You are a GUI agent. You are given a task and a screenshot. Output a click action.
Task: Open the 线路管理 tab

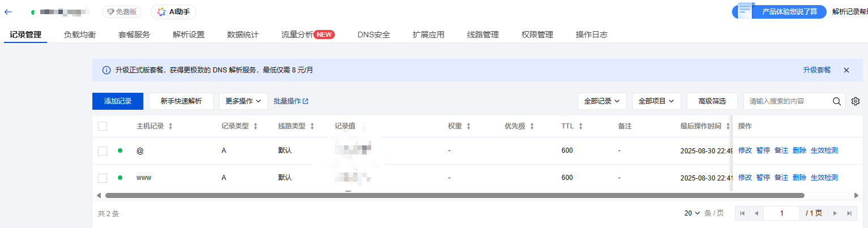[x=483, y=35]
